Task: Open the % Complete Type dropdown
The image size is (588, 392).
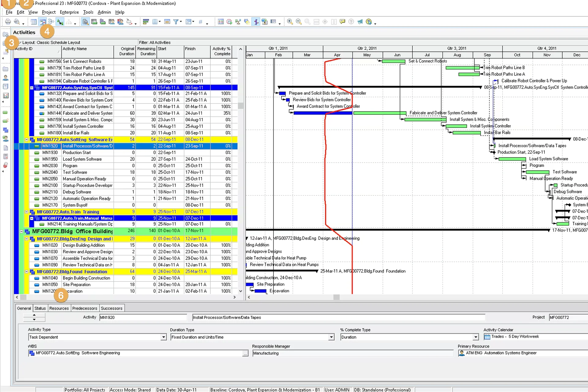Action: pos(476,337)
